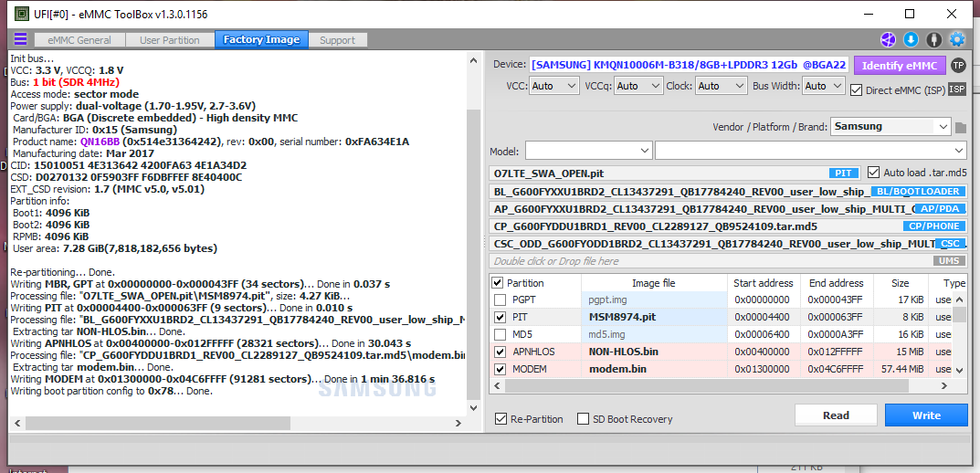Select the Factory Image tab

point(261,40)
